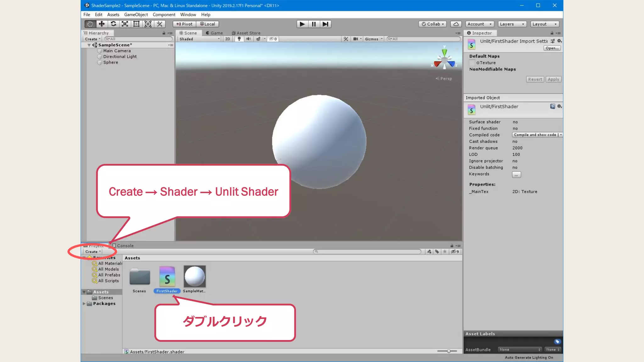Toggle scene audio speaker icon
This screenshot has height=362, width=644.
[248, 39]
